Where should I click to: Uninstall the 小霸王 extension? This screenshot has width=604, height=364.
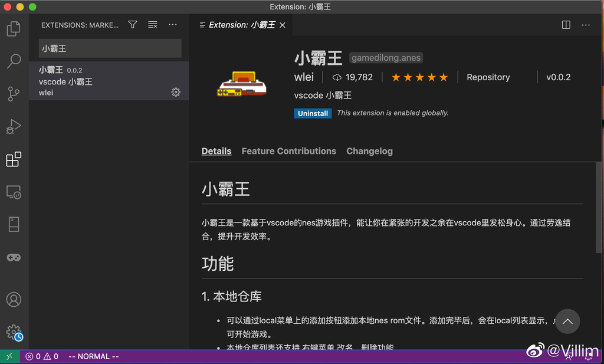point(313,113)
